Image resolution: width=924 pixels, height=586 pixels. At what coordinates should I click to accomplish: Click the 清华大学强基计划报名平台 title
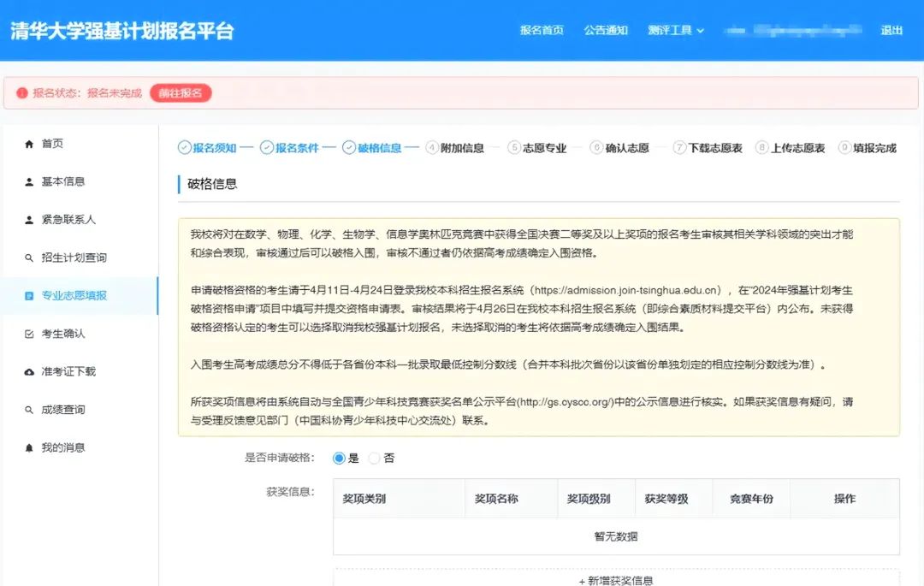[122, 31]
